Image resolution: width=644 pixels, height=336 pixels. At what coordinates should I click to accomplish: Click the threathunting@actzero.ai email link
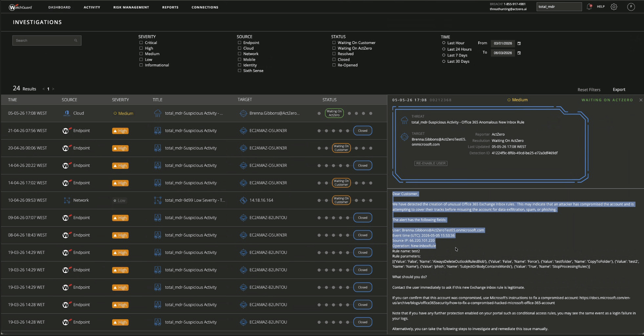coord(508,9)
